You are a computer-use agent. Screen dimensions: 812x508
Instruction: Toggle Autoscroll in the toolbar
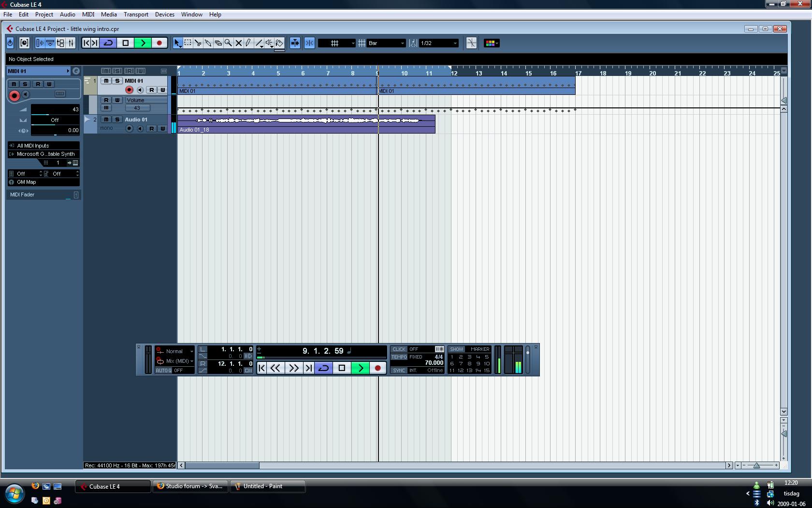(294, 43)
